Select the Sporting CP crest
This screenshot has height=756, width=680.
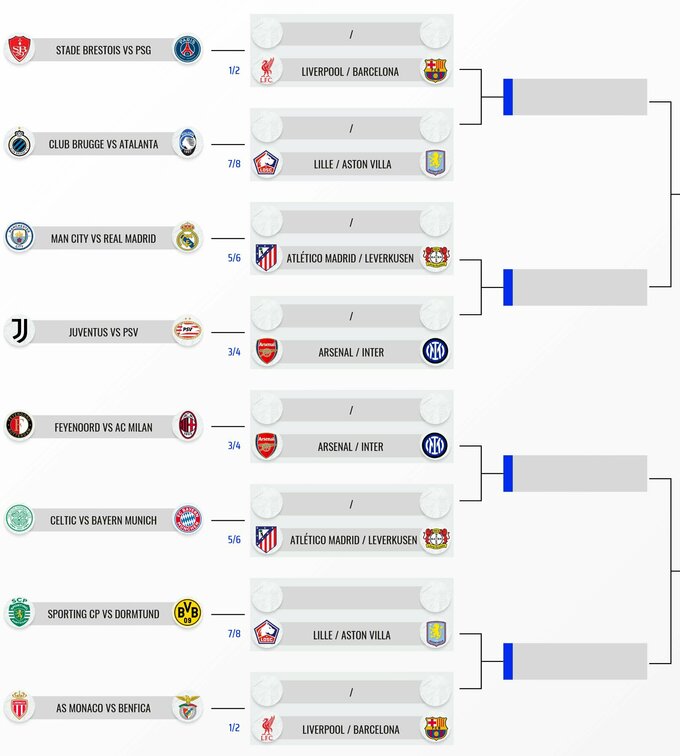pyautogui.click(x=18, y=614)
